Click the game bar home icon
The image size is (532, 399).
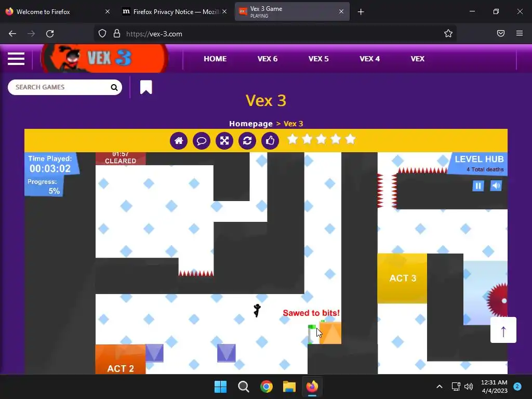(179, 140)
